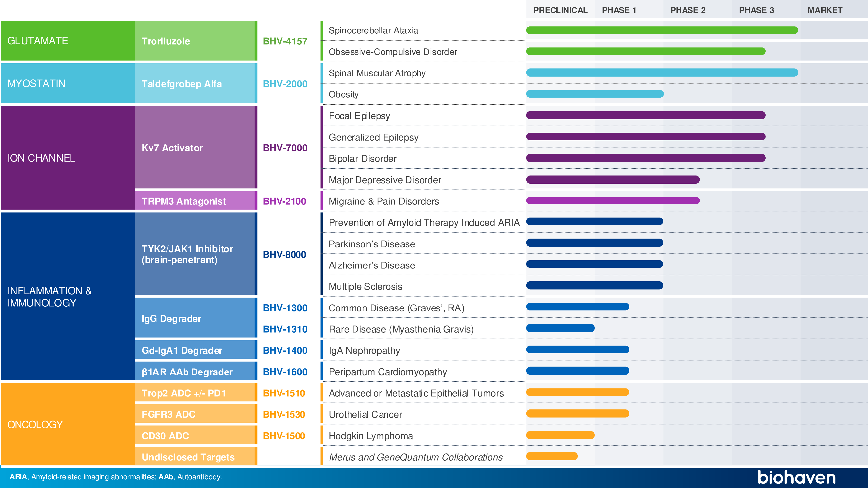868x488 pixels.
Task: Click the Trop2 ADC +/- PD1 box
Action: click(x=196, y=392)
